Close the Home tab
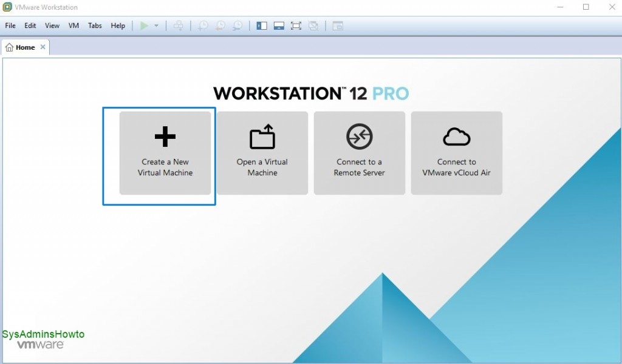 [43, 46]
